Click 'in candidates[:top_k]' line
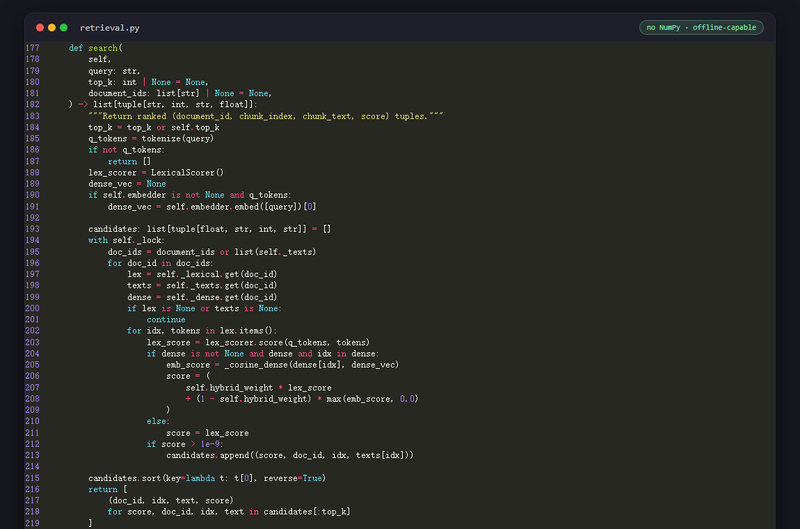This screenshot has width=800, height=529. (x=229, y=512)
